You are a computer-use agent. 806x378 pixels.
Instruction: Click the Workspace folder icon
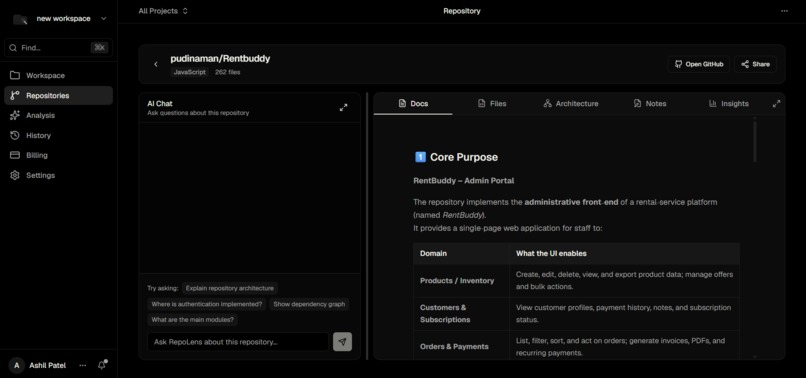tap(15, 76)
